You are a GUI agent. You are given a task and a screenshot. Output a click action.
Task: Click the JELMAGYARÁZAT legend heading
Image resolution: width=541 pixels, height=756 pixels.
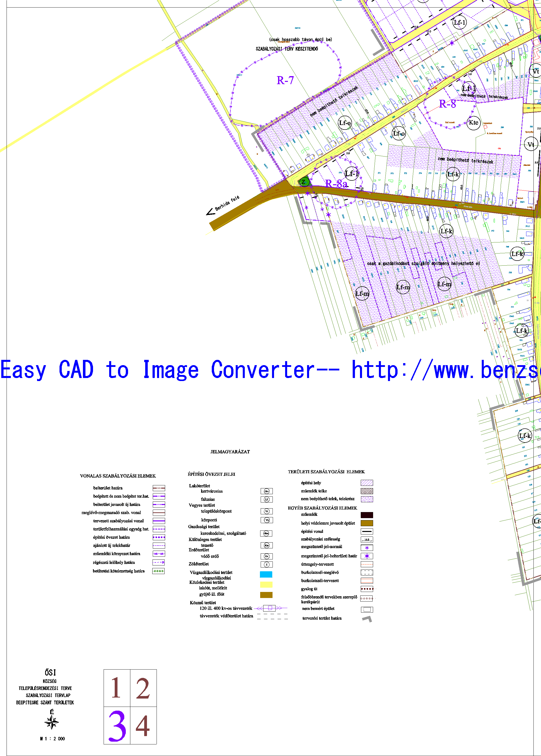(x=230, y=452)
